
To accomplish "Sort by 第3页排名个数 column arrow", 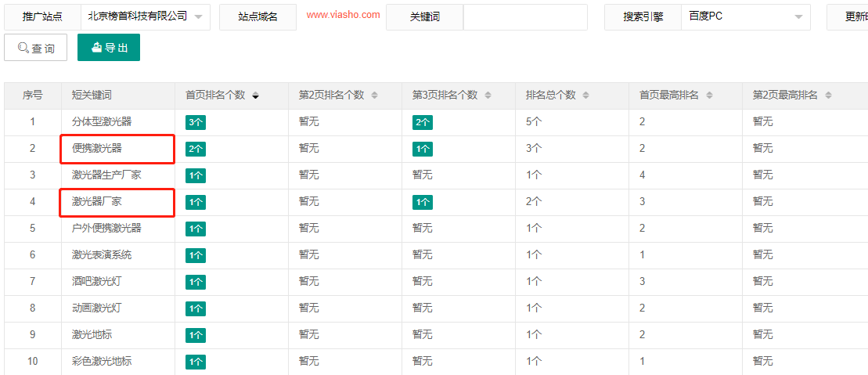I will tap(488, 96).
